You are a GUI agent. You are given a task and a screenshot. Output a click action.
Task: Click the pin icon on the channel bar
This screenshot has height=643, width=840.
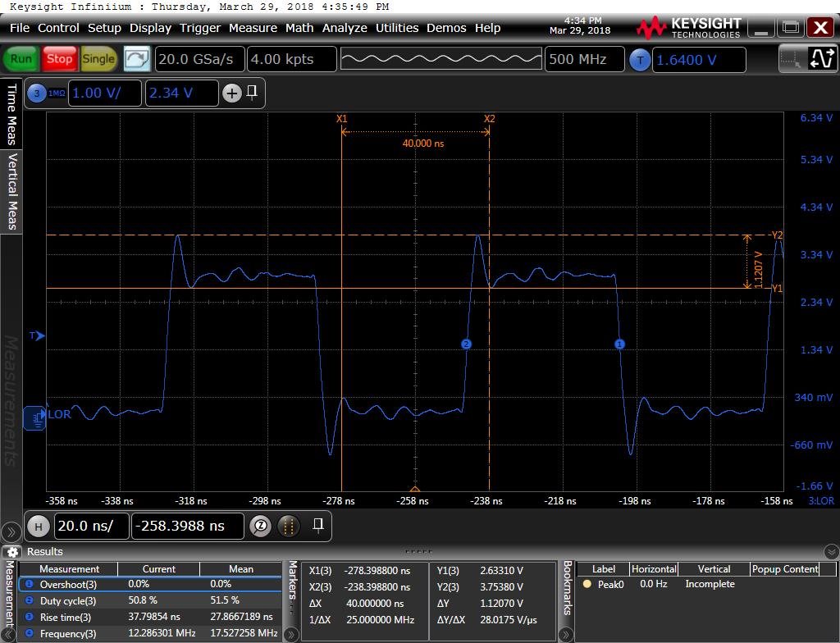click(x=252, y=93)
